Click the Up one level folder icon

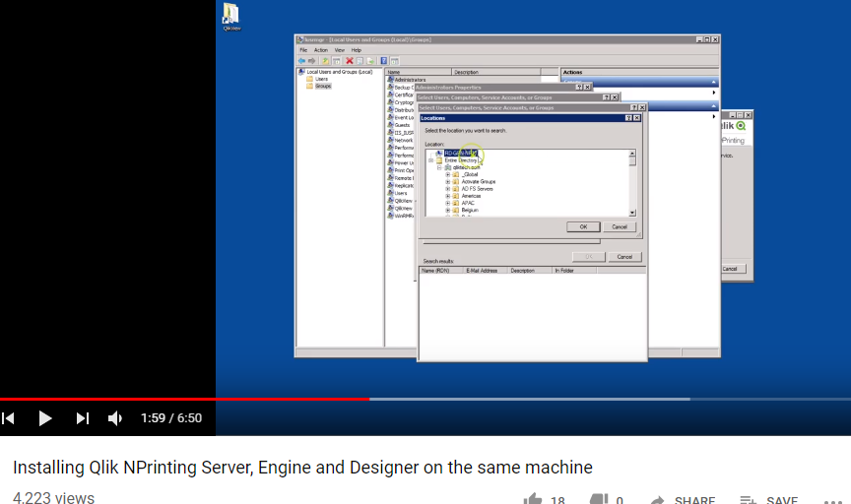coord(325,61)
